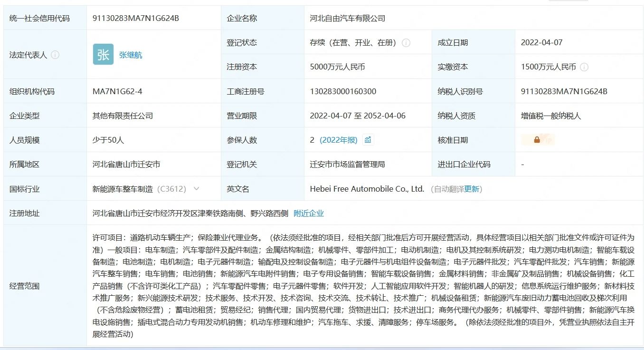Expand the 新能源车整车制造 industry chevron
The height and width of the screenshot is (350, 644).
pos(196,189)
